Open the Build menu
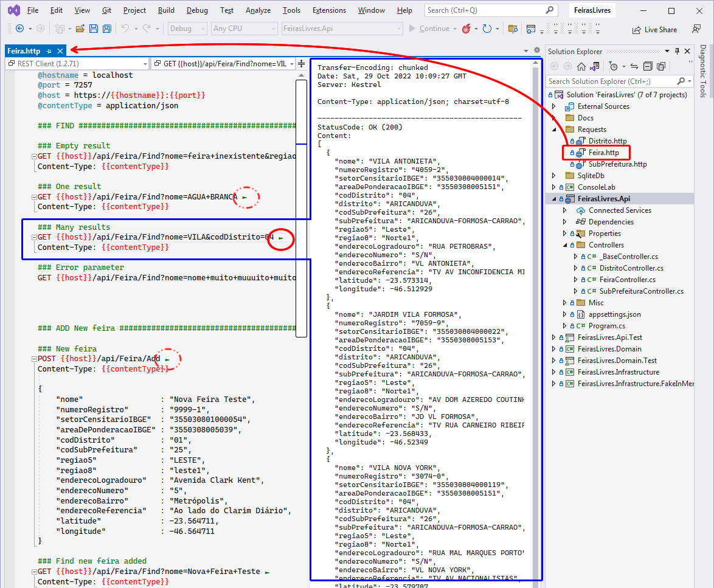 [166, 10]
